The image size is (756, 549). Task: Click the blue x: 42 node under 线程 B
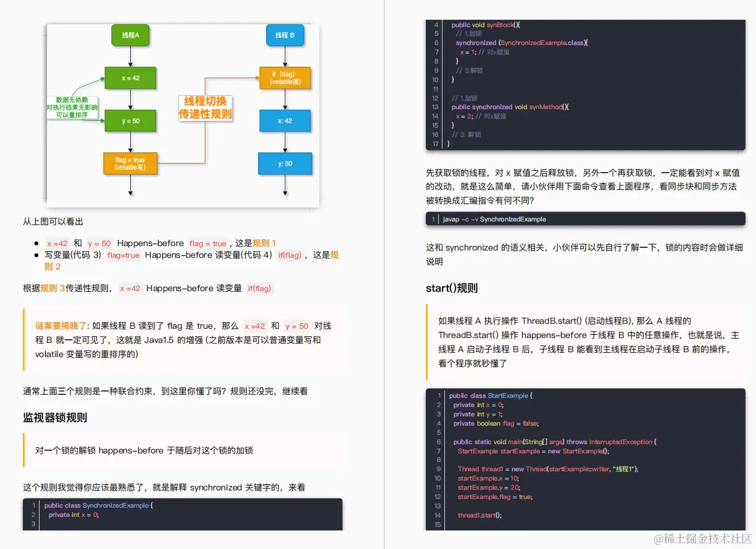285,121
